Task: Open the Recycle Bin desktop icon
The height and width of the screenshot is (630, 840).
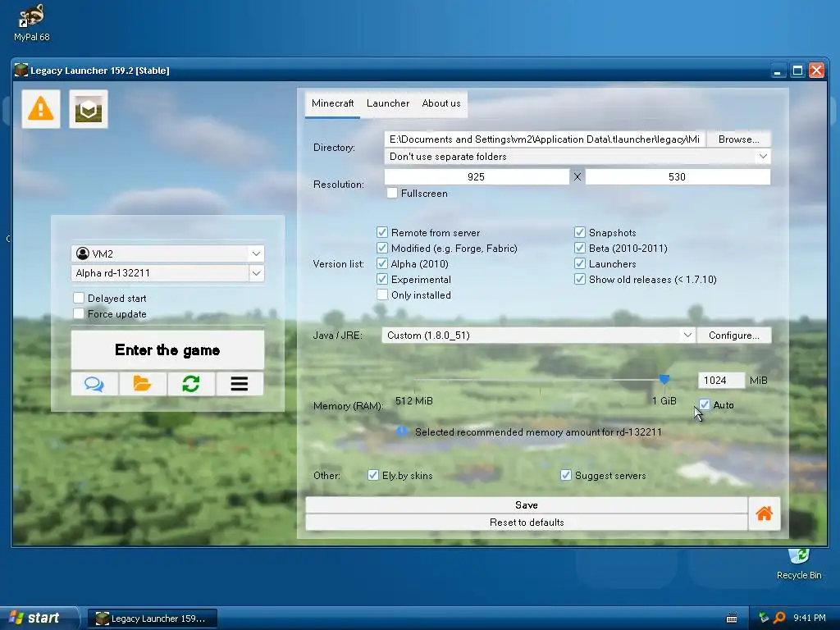Action: point(799,564)
